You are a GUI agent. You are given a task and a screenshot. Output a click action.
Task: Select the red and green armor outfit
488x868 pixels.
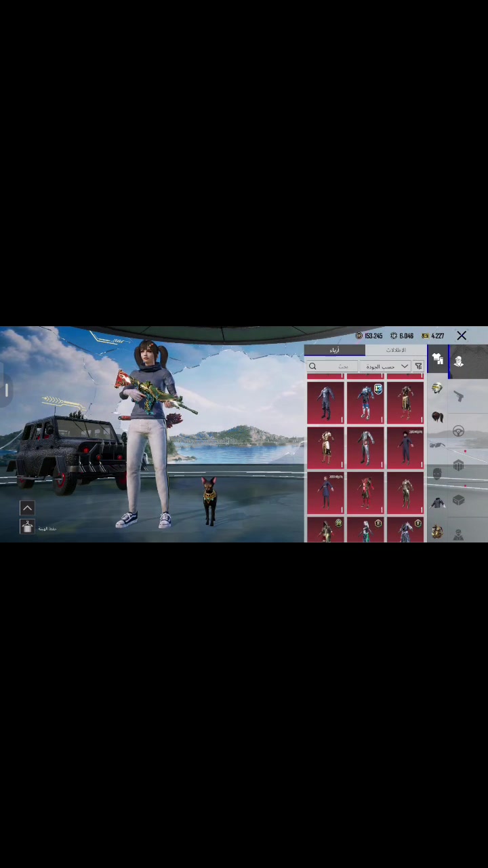click(x=365, y=494)
